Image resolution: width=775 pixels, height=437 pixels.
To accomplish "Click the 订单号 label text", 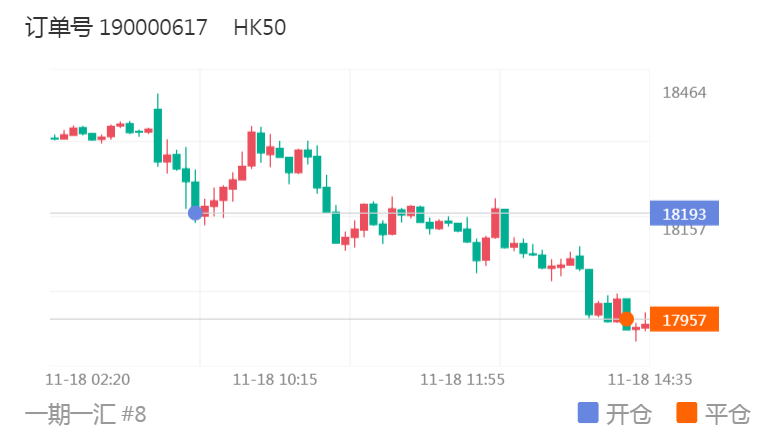I will 59,28.
